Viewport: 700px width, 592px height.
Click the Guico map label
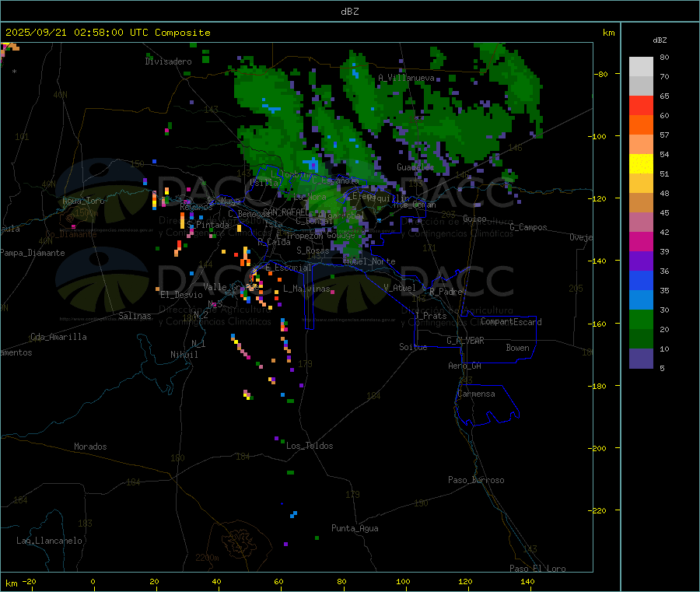[x=474, y=219]
